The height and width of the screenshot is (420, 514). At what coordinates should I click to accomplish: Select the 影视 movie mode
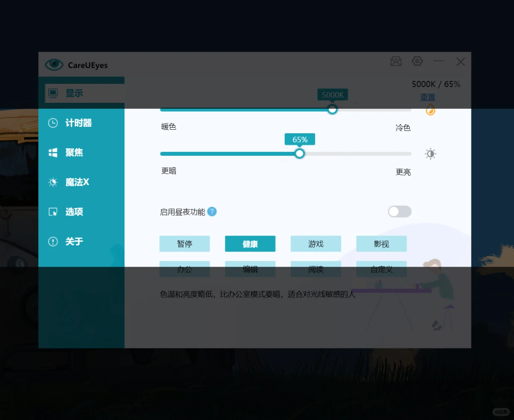tap(381, 243)
